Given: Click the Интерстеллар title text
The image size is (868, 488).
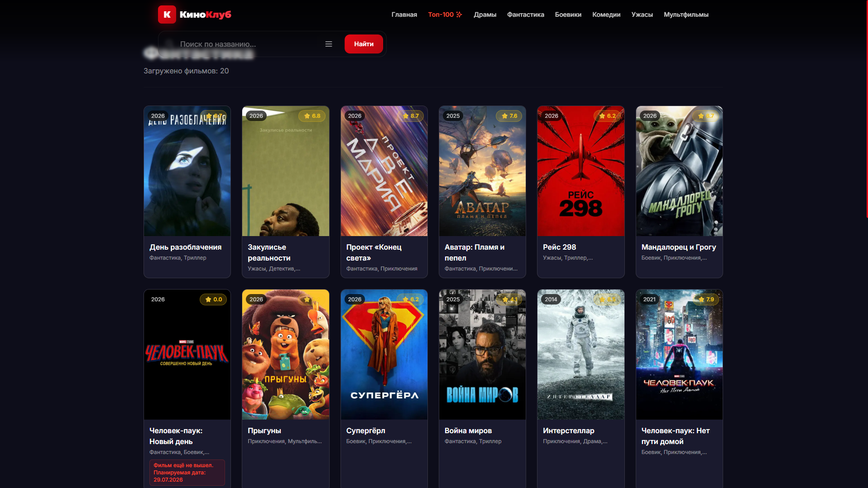Looking at the screenshot, I should point(569,430).
